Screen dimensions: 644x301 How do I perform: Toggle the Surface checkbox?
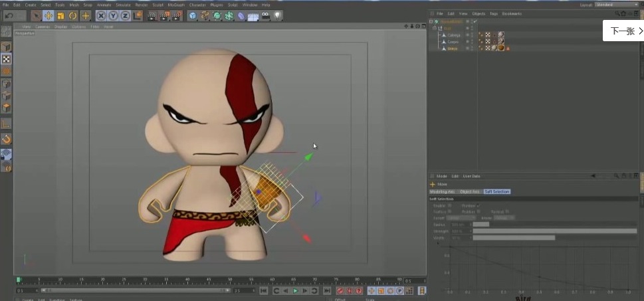[x=450, y=211]
